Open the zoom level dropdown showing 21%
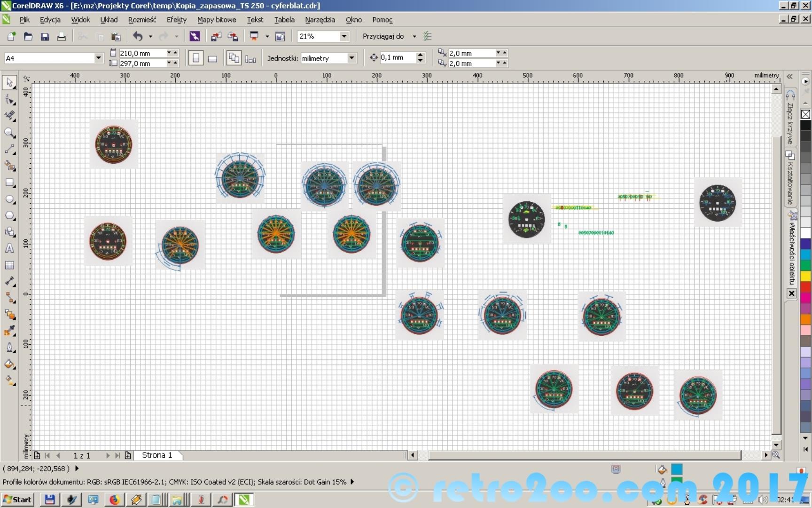This screenshot has width=812, height=508. click(344, 36)
